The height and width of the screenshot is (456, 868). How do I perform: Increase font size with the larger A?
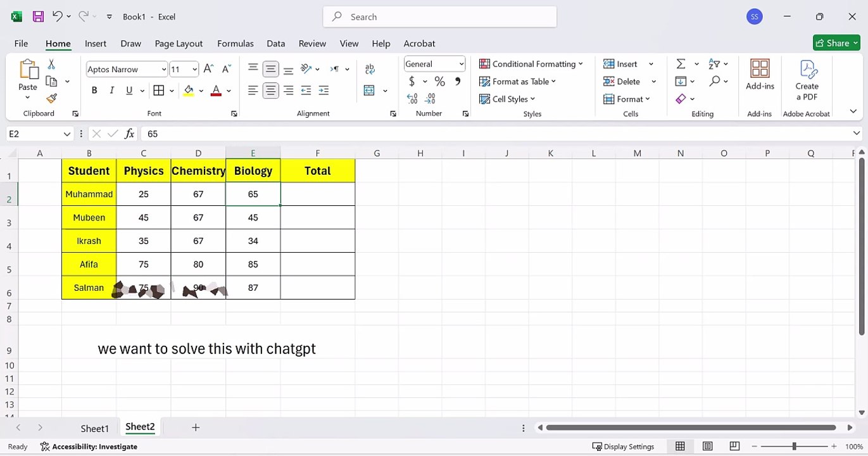tap(208, 69)
